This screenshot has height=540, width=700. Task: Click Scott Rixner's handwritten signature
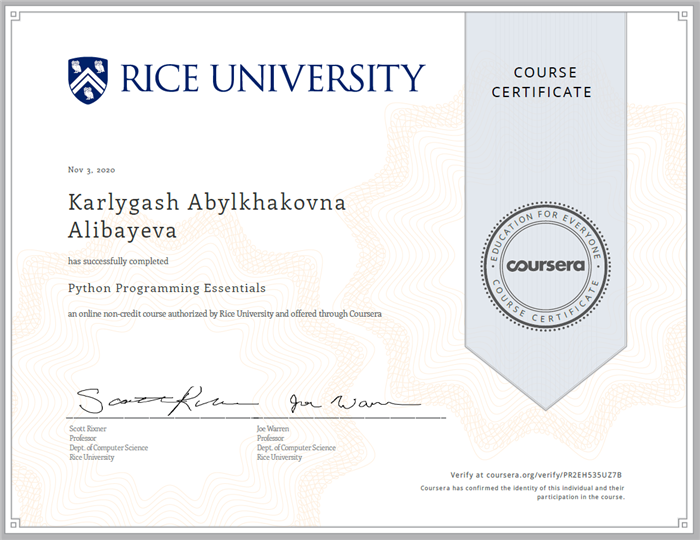(150, 402)
